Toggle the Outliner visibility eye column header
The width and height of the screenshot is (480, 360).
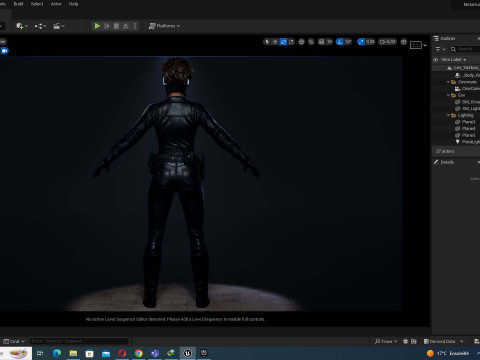coord(435,60)
